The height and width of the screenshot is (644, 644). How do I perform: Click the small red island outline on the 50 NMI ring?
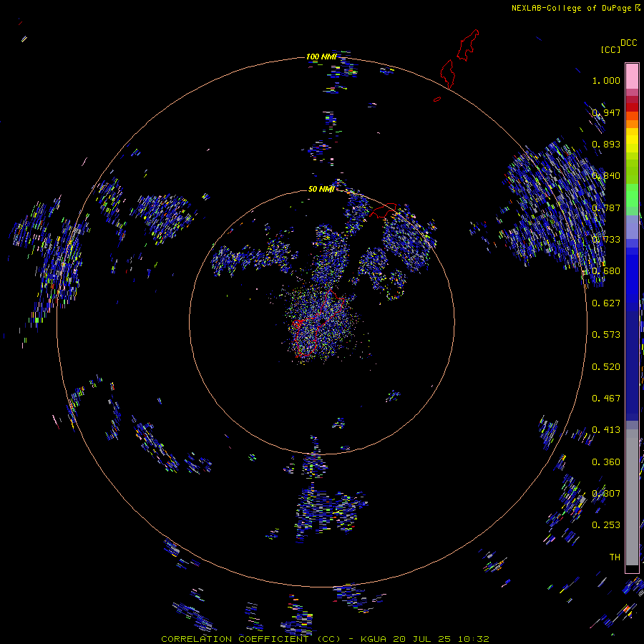point(383,210)
